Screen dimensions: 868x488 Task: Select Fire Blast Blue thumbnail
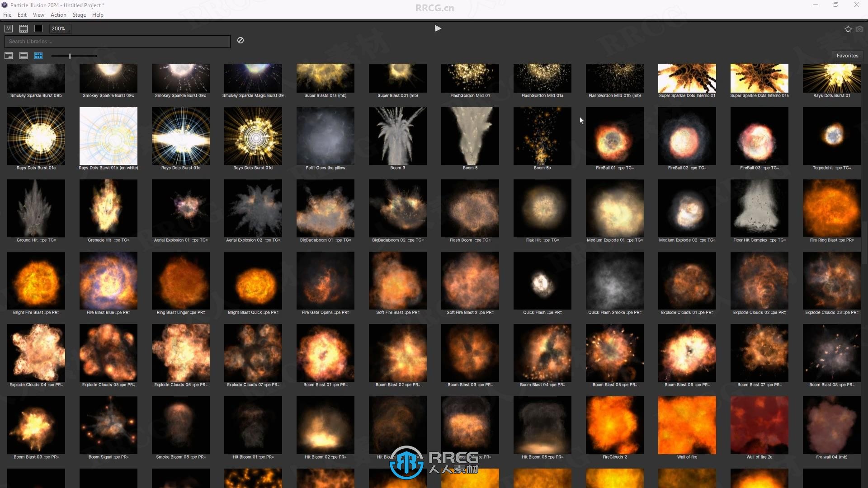pyautogui.click(x=108, y=281)
